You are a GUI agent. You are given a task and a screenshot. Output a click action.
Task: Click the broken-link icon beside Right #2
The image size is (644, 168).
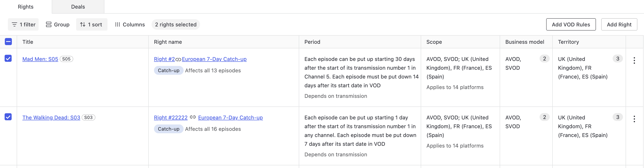pos(178,59)
